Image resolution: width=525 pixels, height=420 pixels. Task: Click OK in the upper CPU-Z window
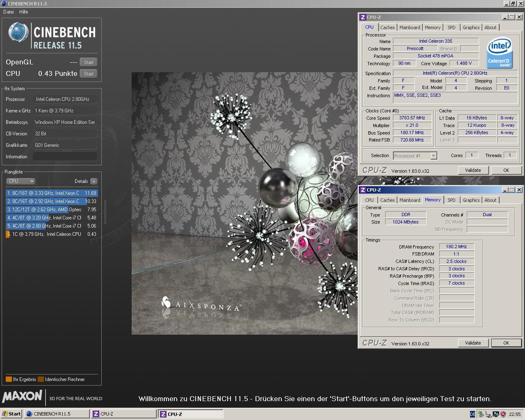(x=506, y=170)
